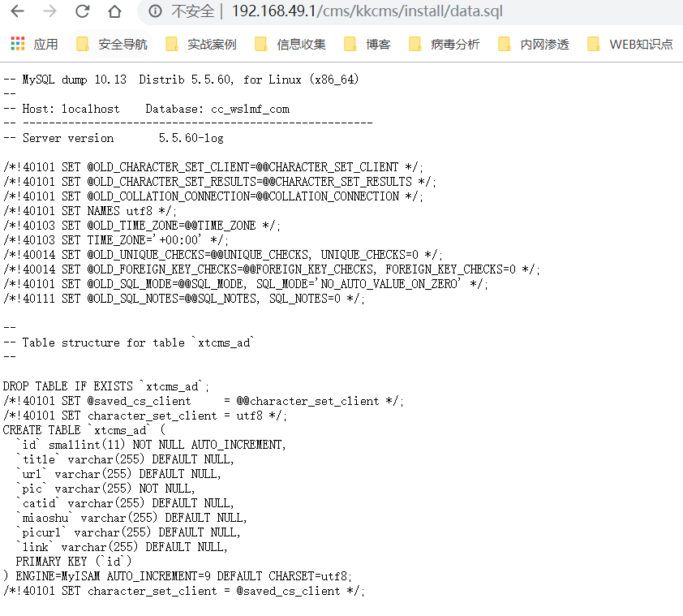Image resolution: width=683 pixels, height=616 pixels.
Task: Click the NO_AUTO_VALUE_ON_ZERO sql mode line
Action: [x=246, y=284]
